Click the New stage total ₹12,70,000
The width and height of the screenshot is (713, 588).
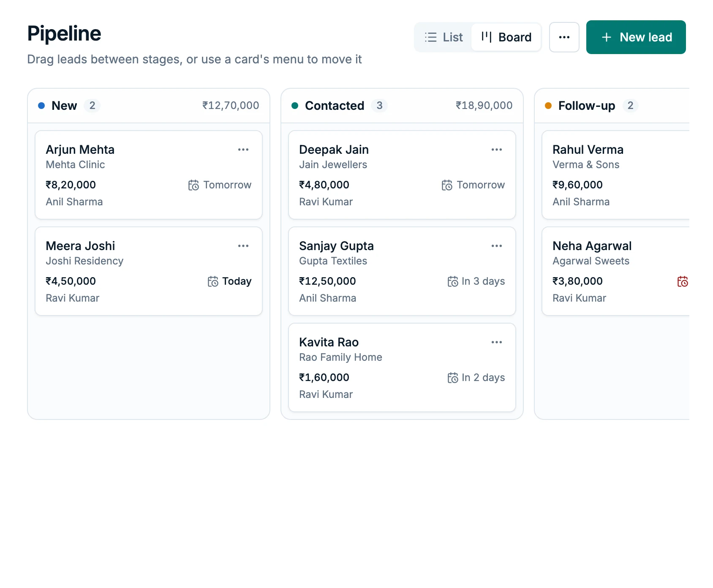[x=231, y=106]
